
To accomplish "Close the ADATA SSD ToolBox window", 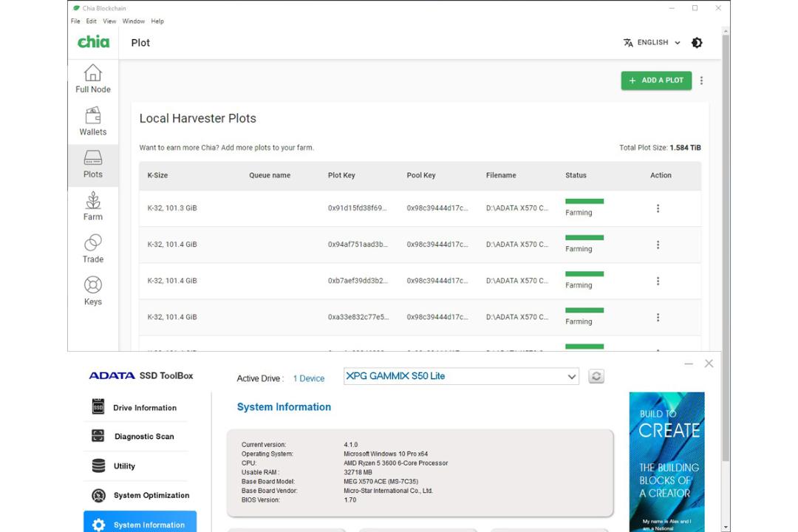I will pyautogui.click(x=709, y=364).
